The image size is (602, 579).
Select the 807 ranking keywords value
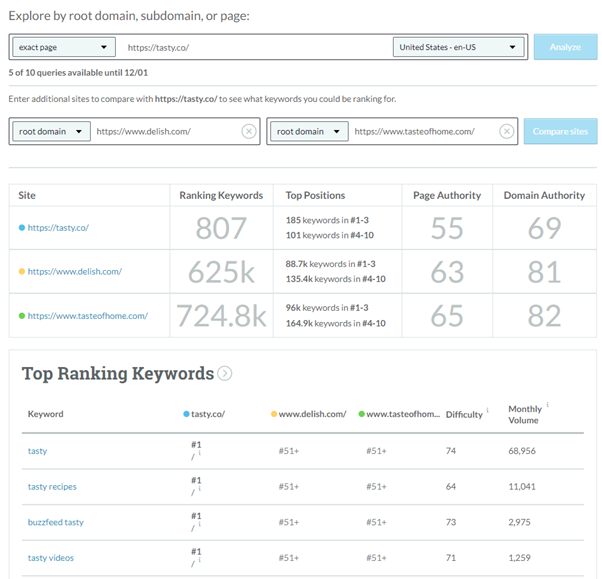(x=221, y=228)
